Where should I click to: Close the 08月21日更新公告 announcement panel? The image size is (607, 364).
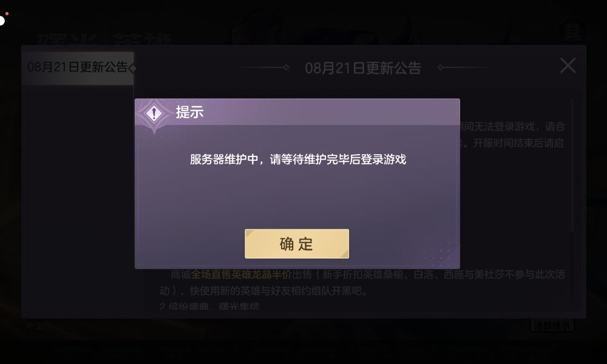pos(568,66)
